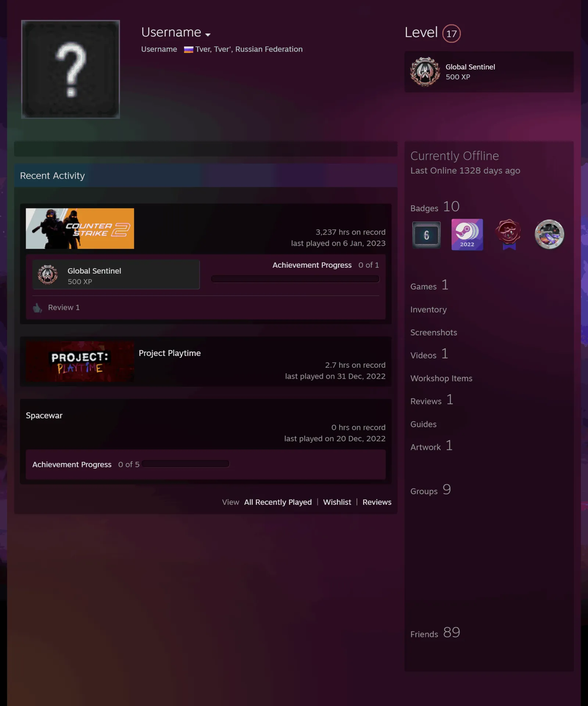Open the Inventory section
This screenshot has width=588, height=706.
coord(429,310)
